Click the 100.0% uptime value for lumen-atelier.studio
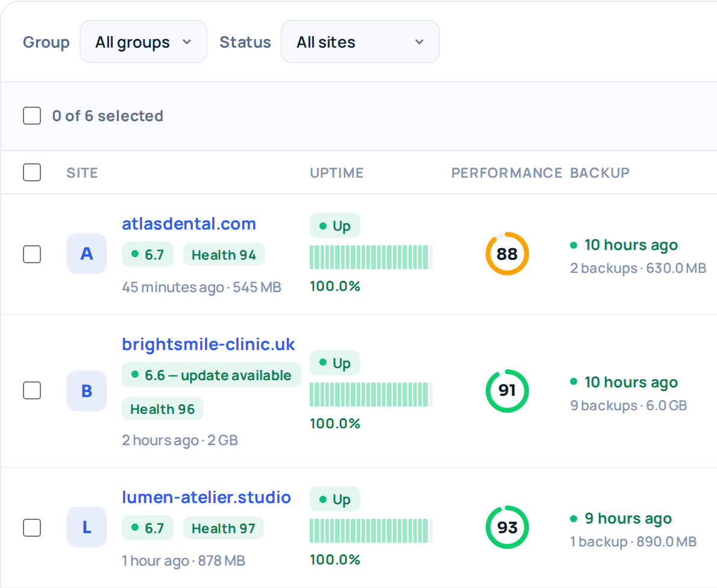 pos(335,560)
